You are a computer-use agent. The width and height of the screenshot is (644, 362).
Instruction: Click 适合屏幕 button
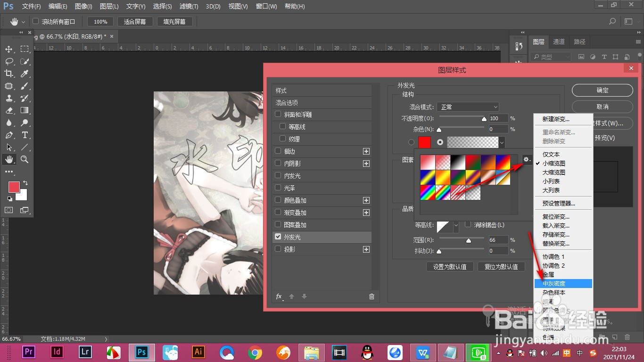pos(135,22)
